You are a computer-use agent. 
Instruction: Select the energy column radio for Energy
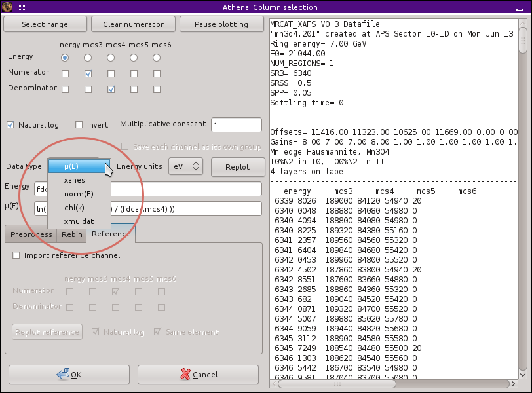tap(65, 58)
